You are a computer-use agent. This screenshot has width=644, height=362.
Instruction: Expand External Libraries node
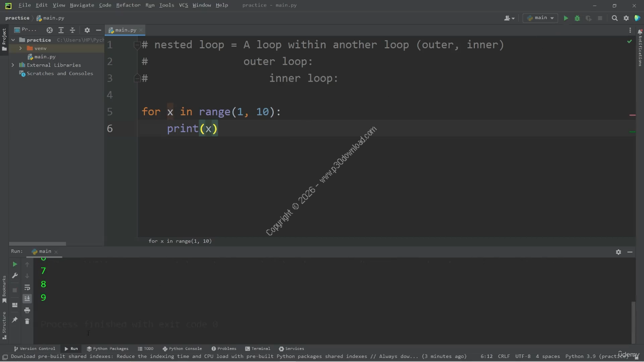tap(13, 65)
